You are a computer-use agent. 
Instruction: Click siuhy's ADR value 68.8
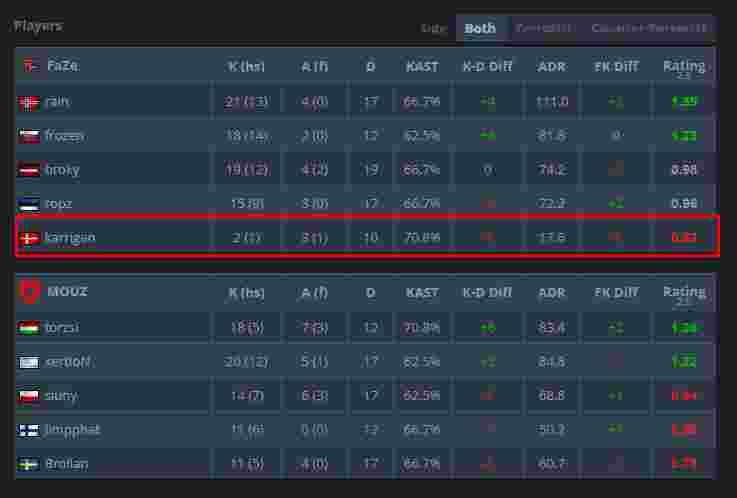click(x=551, y=396)
